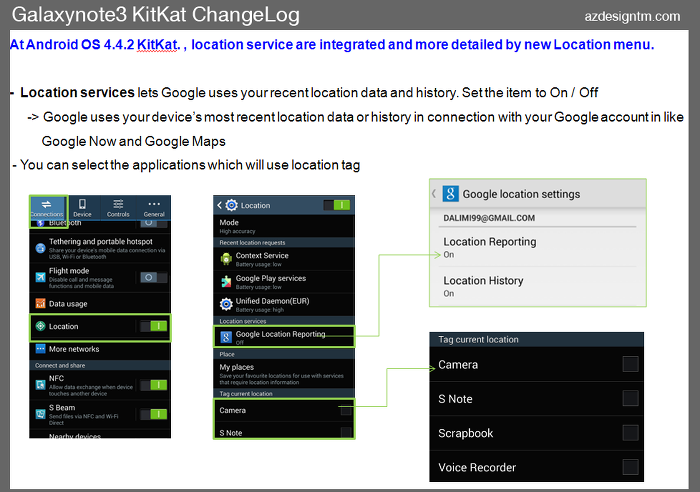Toggle the Flight mode switch

pos(154,277)
